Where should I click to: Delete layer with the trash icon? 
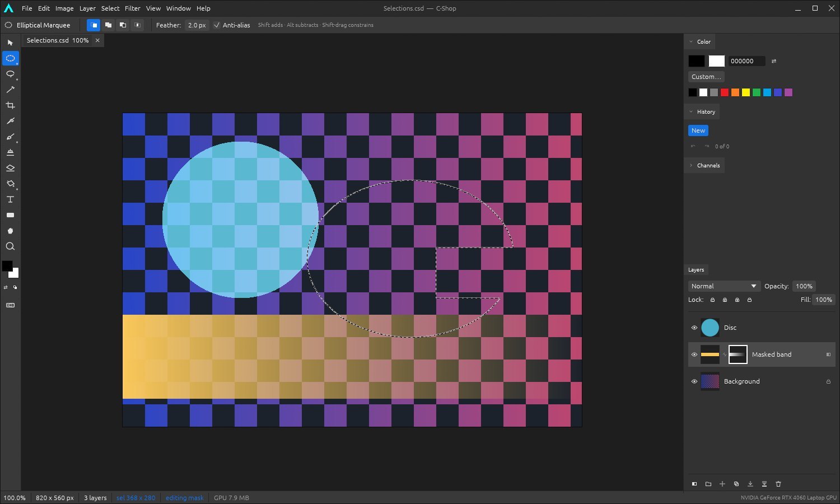tap(778, 484)
